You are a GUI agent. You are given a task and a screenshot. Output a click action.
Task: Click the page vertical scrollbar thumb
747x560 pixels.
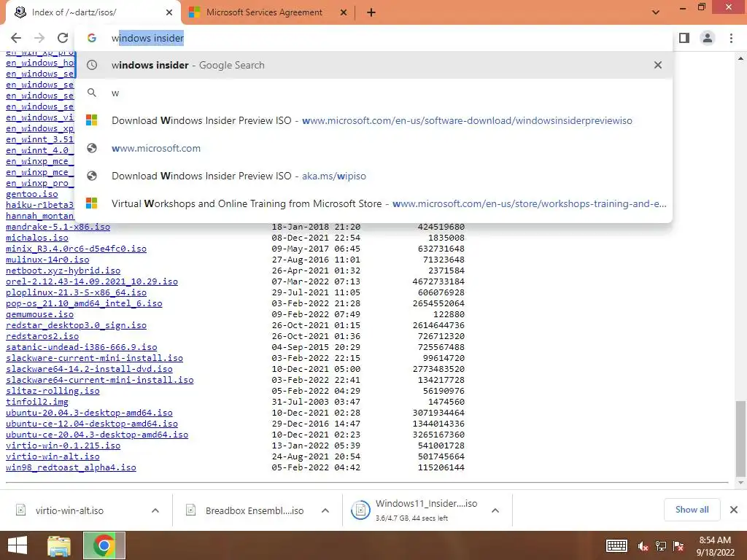[740, 438]
